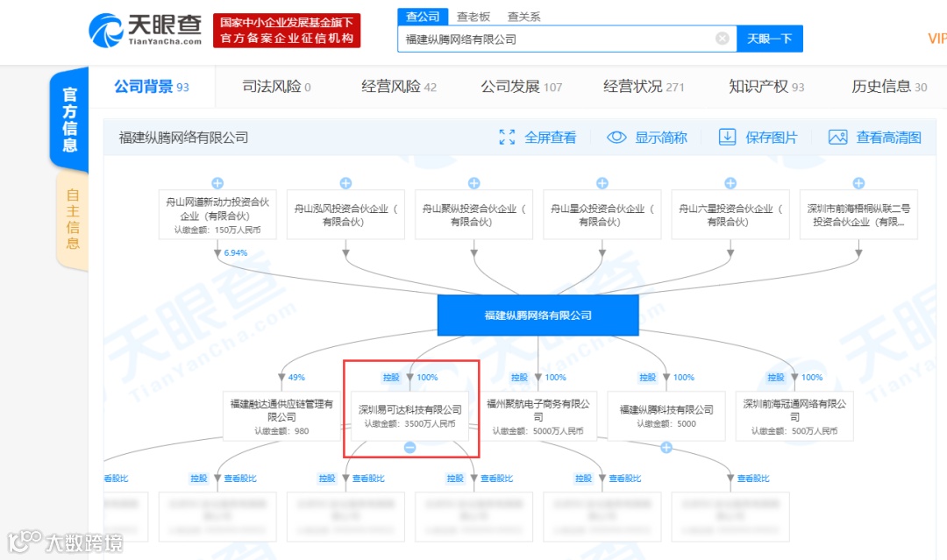947x560 pixels.
Task: Open the 福州聚航电子商务有限公司 node
Action: (538, 415)
